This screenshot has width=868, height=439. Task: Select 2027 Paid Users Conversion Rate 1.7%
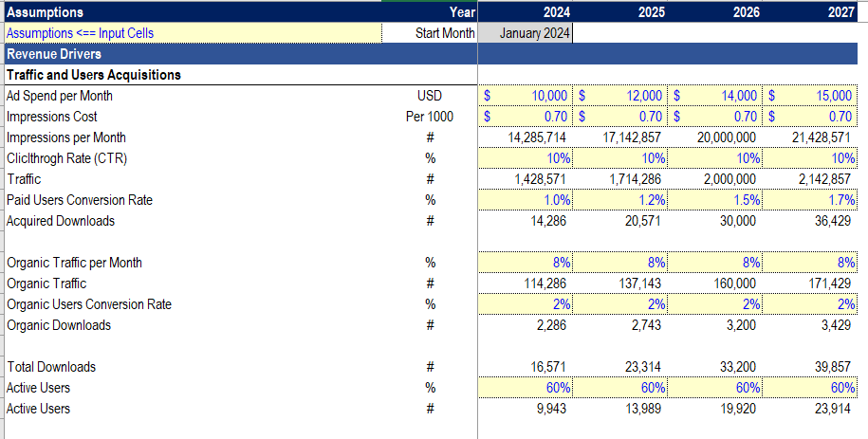pyautogui.click(x=810, y=200)
